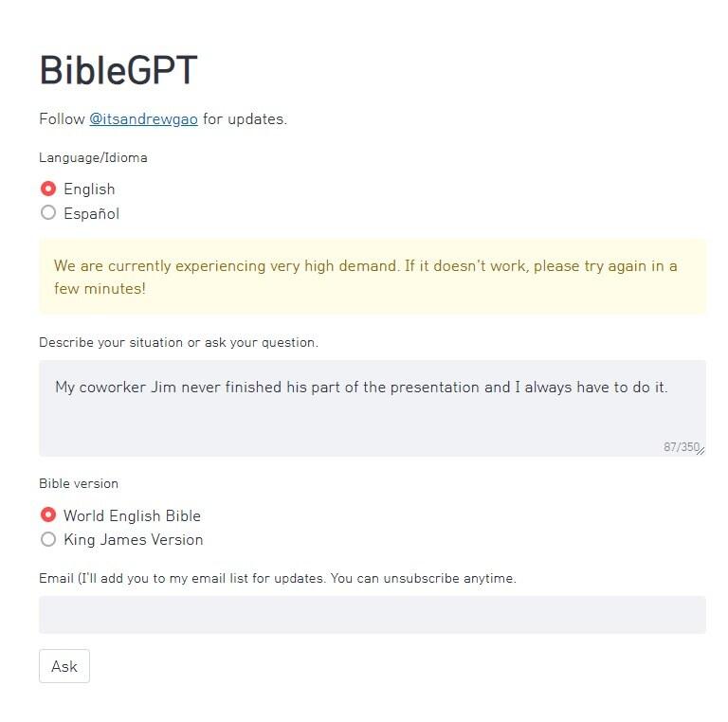Click the BibleGPT page heading

coord(118,72)
